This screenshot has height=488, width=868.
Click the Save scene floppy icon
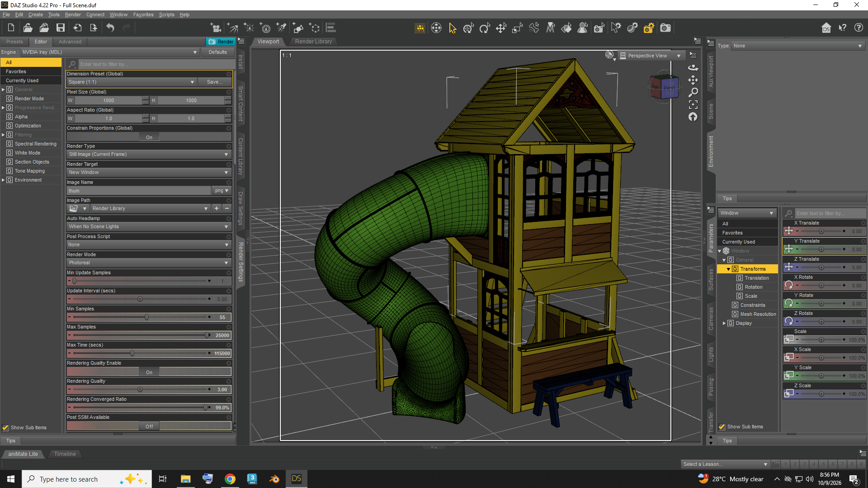point(60,28)
